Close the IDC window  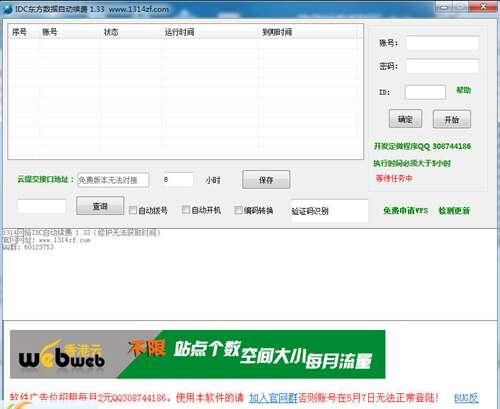(x=483, y=7)
